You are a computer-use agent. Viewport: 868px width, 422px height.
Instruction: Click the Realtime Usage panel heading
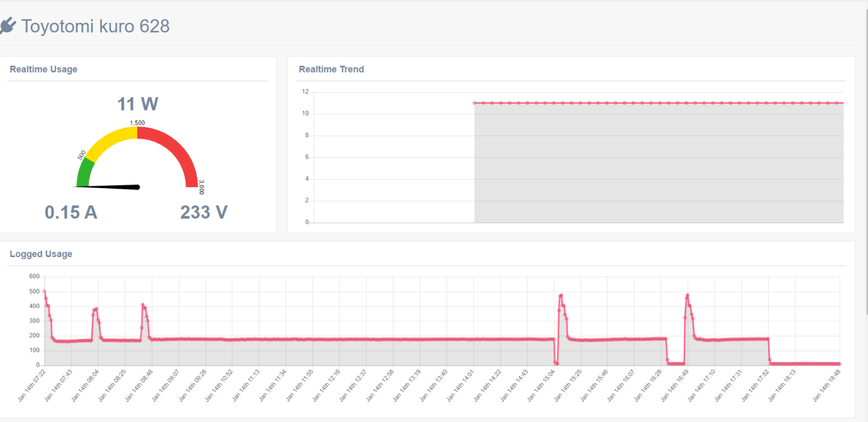(x=43, y=69)
